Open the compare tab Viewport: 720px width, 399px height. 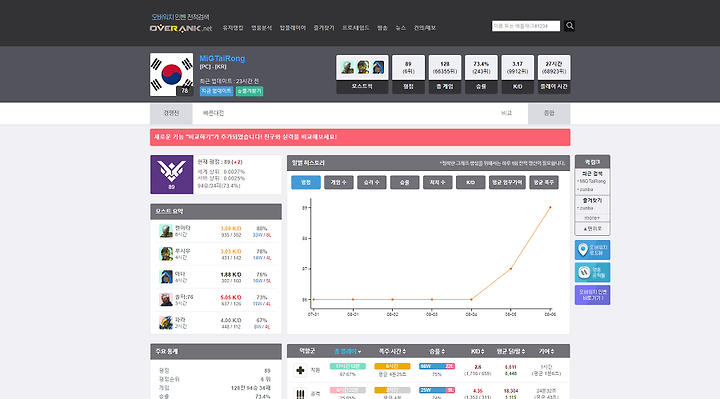[506, 113]
